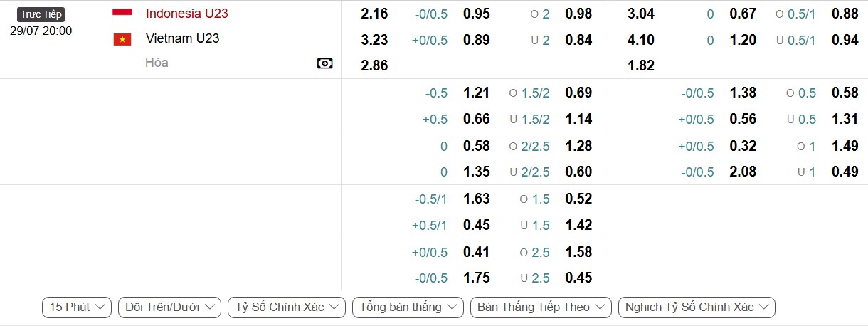The height and width of the screenshot is (326, 868).
Task: Pick Over 1 first-half odds 1.49
Action: [x=845, y=146]
